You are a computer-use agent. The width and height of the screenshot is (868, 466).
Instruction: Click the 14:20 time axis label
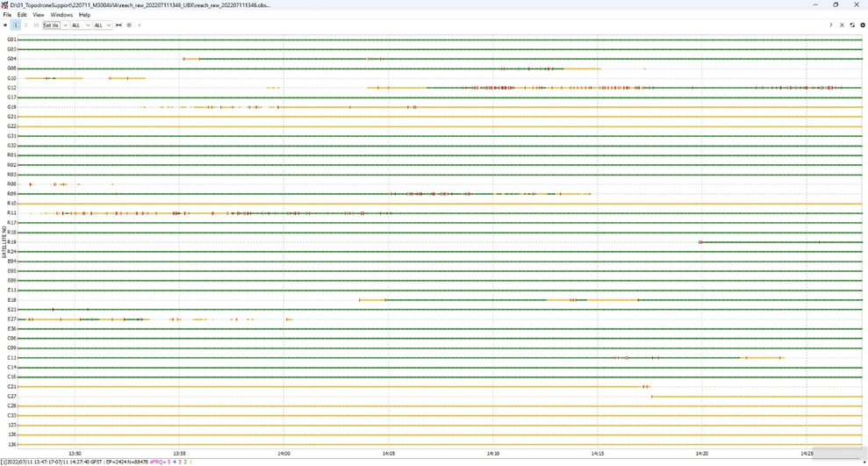[702, 454]
